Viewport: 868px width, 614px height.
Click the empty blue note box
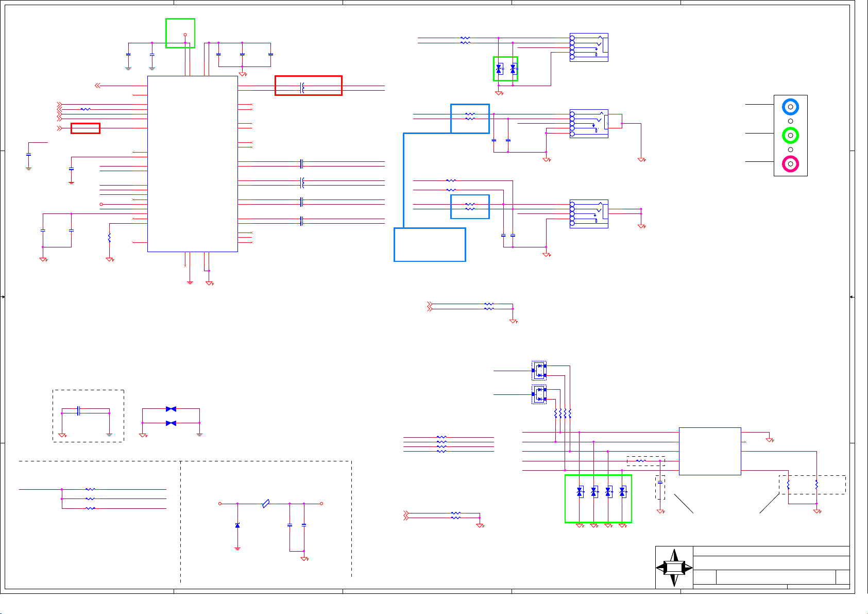[x=430, y=245]
